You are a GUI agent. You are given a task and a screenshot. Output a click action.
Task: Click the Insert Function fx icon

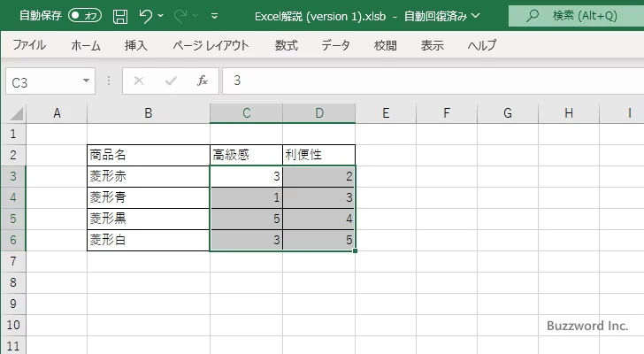coord(203,81)
